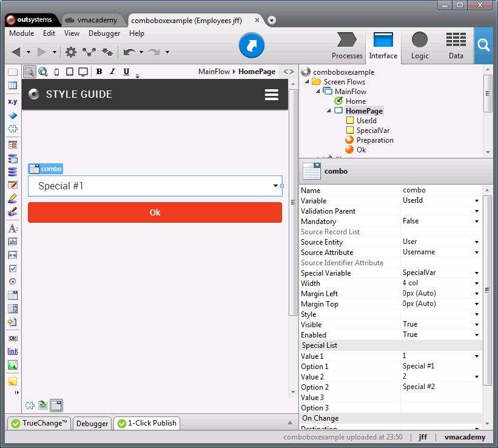Select the List Box widget
Screen dimensions: 498x448
click(x=13, y=309)
